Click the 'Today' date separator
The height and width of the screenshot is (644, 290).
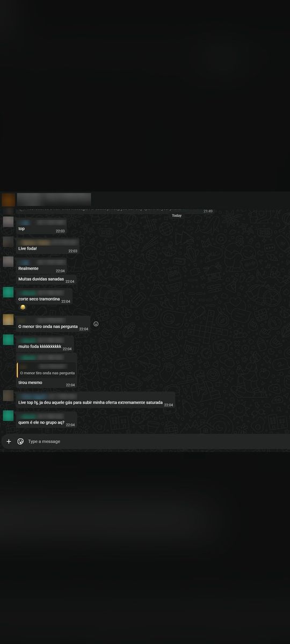tap(177, 215)
